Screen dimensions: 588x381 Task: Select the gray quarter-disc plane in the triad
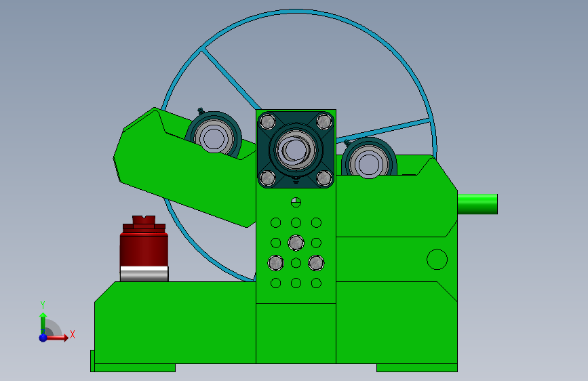point(54,328)
